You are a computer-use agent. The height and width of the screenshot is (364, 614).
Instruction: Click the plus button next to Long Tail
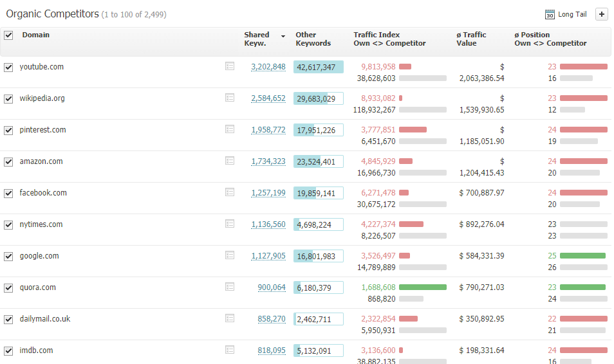602,14
